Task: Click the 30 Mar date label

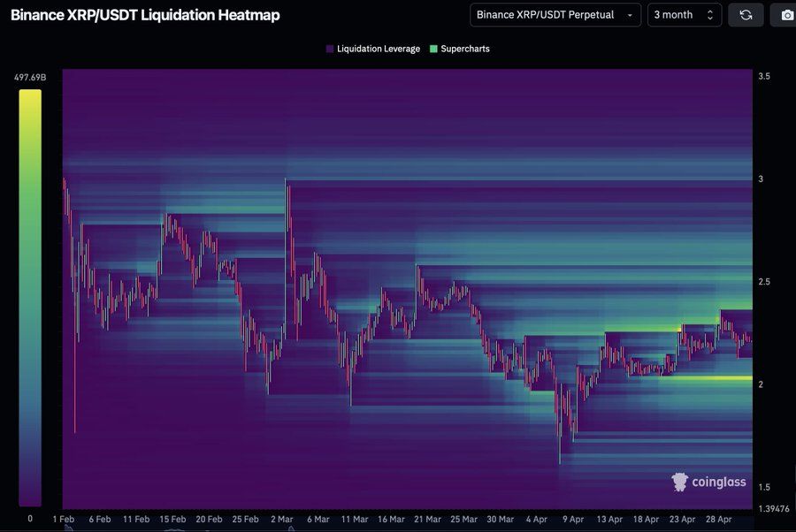Action: tap(500, 520)
